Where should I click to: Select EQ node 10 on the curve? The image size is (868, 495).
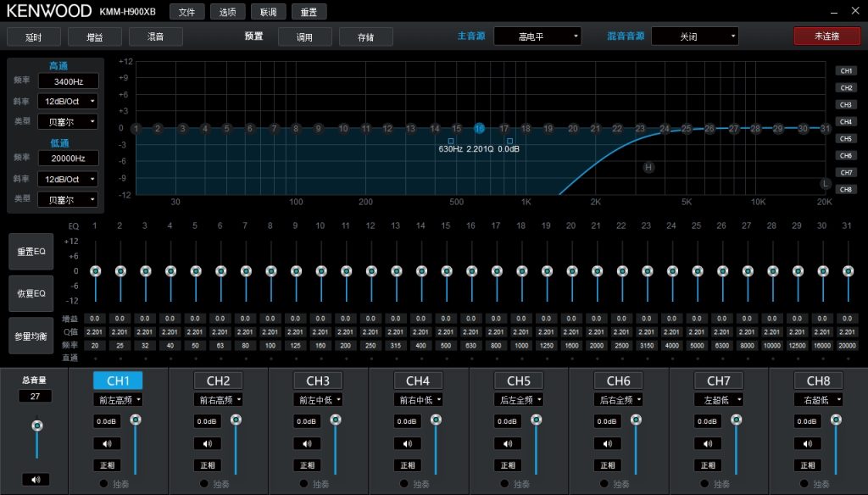[x=343, y=129]
